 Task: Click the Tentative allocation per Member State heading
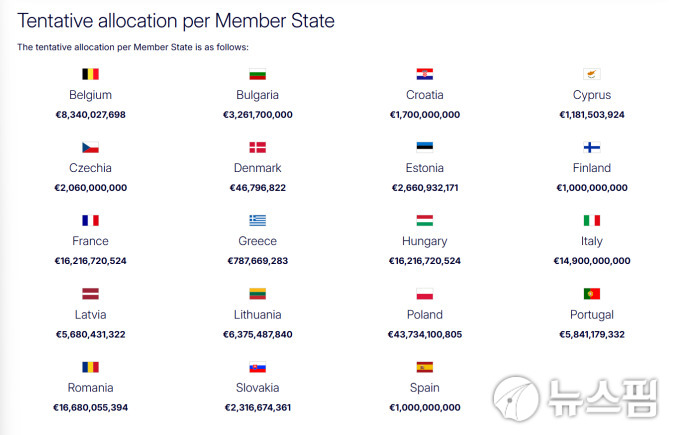176,21
